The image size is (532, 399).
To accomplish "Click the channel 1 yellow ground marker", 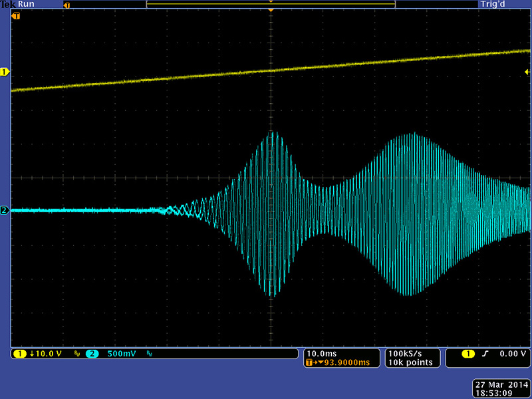I will [5, 72].
